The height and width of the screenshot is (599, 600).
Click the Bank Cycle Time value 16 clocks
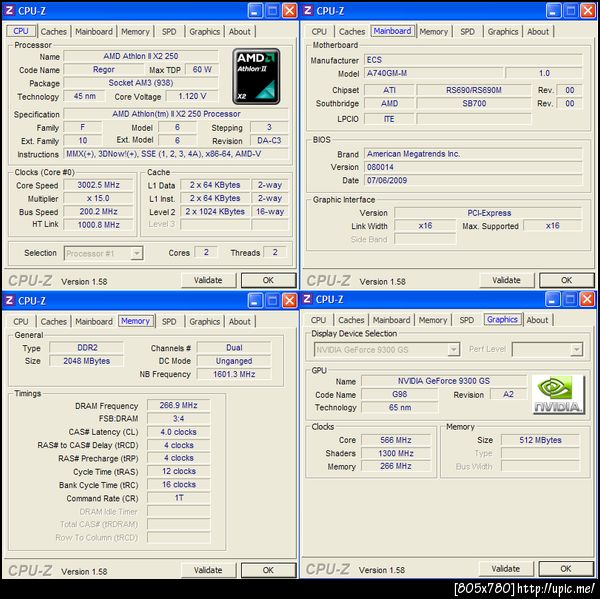(178, 485)
